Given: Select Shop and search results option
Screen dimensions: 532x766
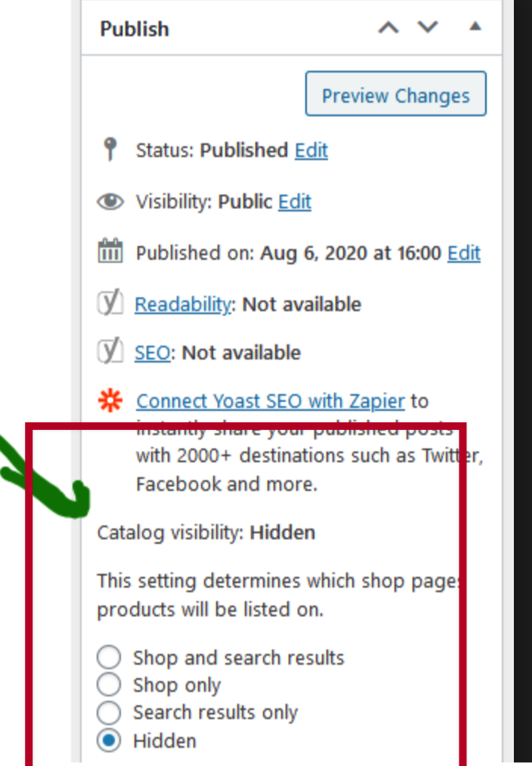Looking at the screenshot, I should pyautogui.click(x=109, y=657).
